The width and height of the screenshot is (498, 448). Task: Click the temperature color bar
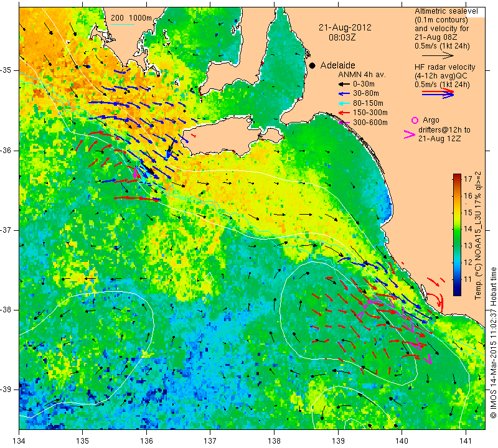(x=457, y=235)
